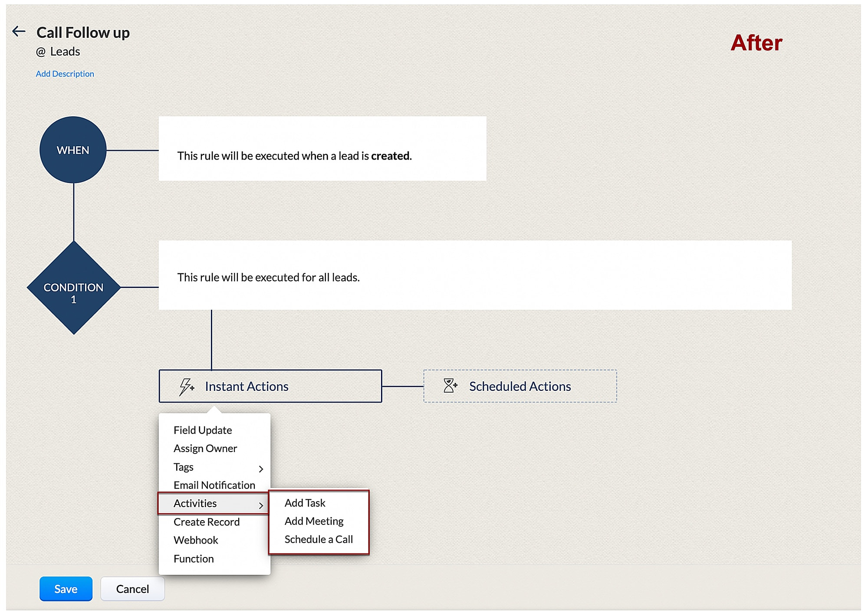
Task: Choose Create Record from the menu
Action: tap(207, 522)
